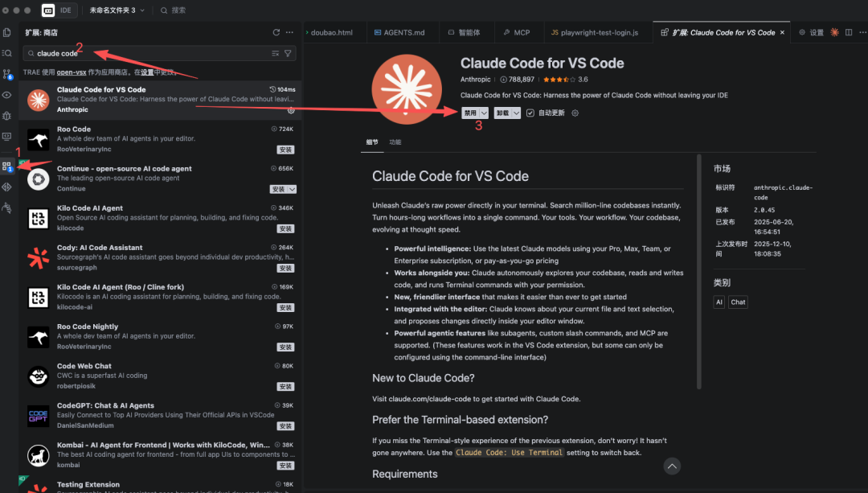
Task: Select the CodeGPT extension icon
Action: [x=39, y=416]
